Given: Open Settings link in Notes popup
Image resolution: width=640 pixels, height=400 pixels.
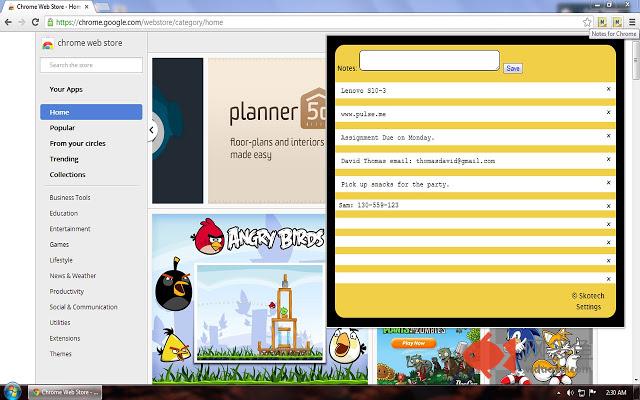Looking at the screenshot, I should click(x=588, y=307).
